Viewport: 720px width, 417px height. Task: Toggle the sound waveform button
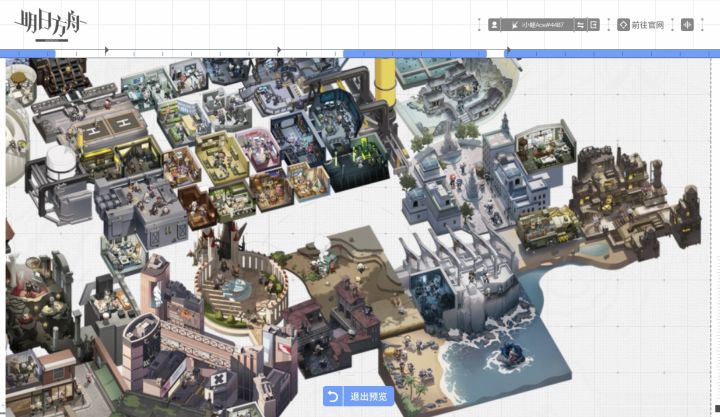[x=687, y=25]
